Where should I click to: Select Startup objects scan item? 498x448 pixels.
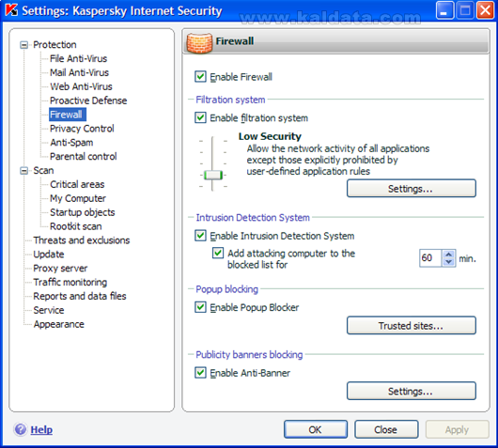tap(83, 212)
